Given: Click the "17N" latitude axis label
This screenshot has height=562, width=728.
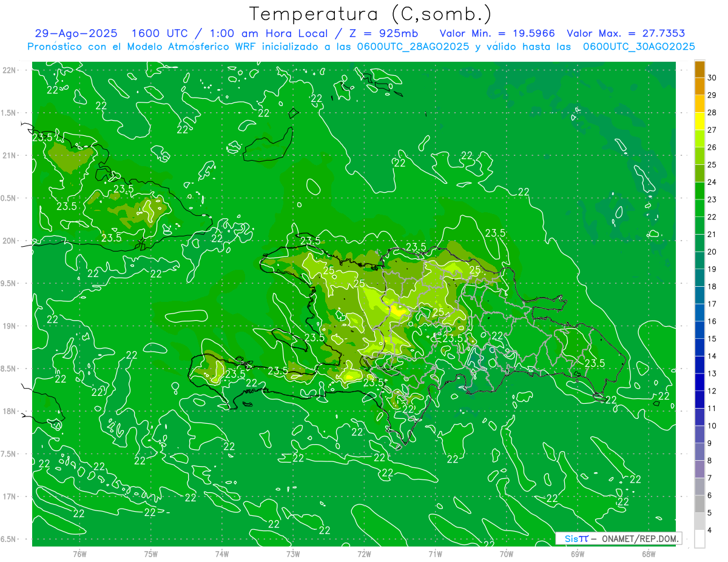Looking at the screenshot, I should (10, 497).
